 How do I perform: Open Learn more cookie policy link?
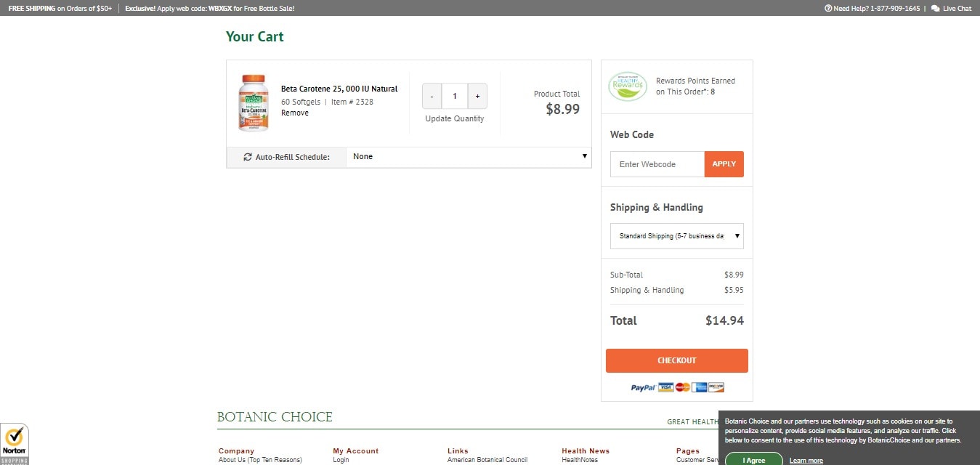(806, 461)
